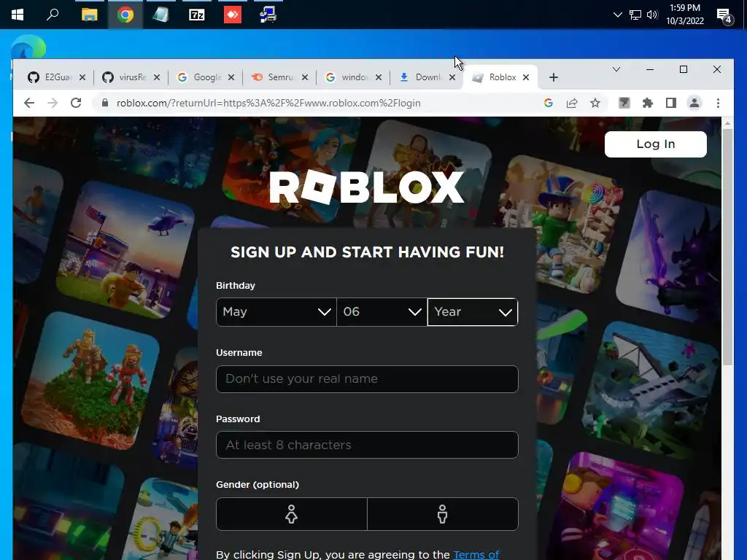This screenshot has height=560, width=747.
Task: Open Windows Start menu
Action: pyautogui.click(x=18, y=15)
